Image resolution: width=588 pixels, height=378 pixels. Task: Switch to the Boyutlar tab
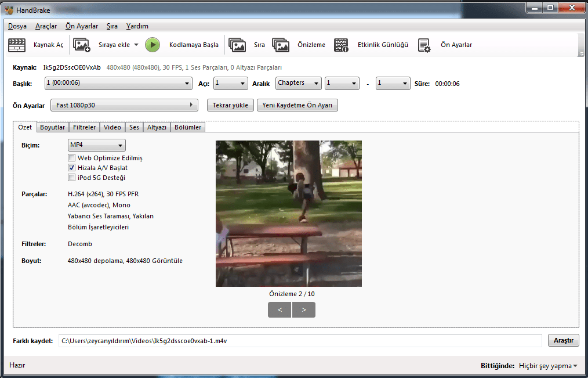tap(53, 127)
